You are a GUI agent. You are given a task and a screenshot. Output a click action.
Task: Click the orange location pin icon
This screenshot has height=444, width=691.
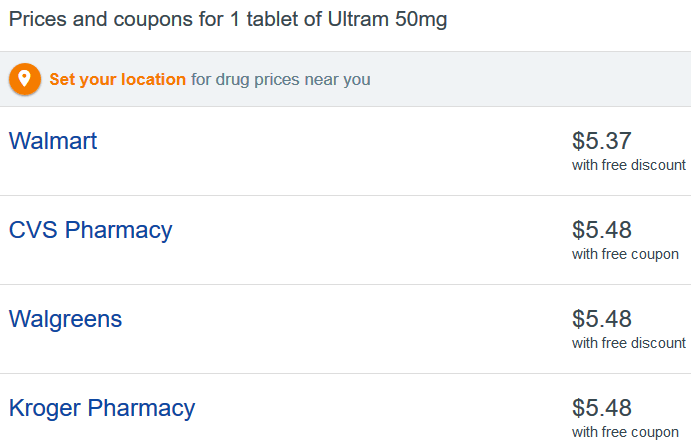[x=25, y=79]
